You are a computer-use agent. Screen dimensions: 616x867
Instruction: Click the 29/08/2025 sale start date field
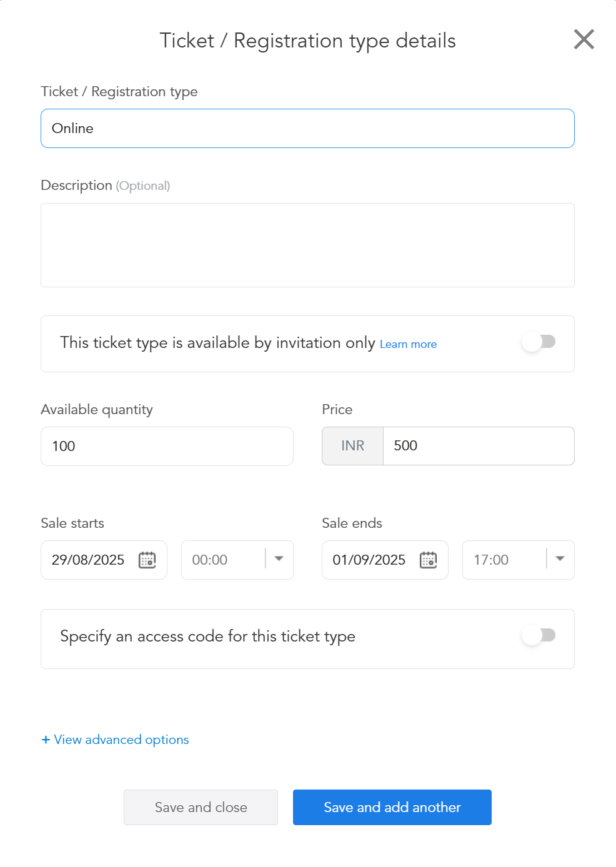pos(104,560)
